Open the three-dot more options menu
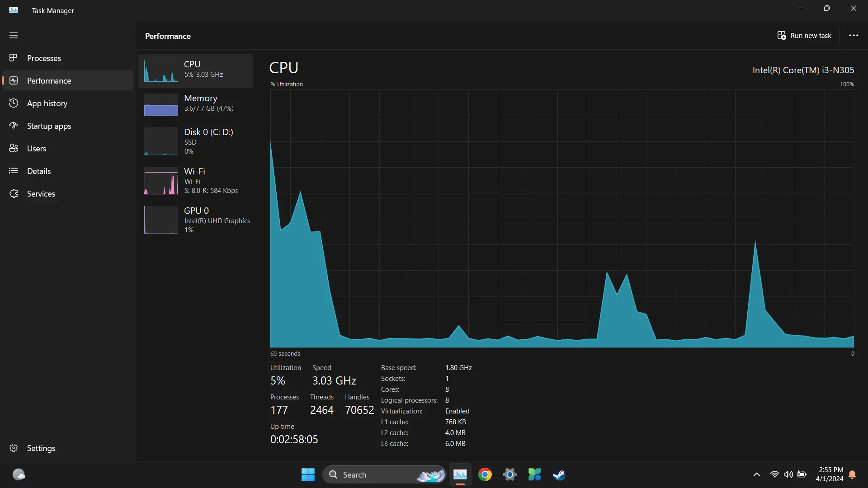 coord(854,35)
